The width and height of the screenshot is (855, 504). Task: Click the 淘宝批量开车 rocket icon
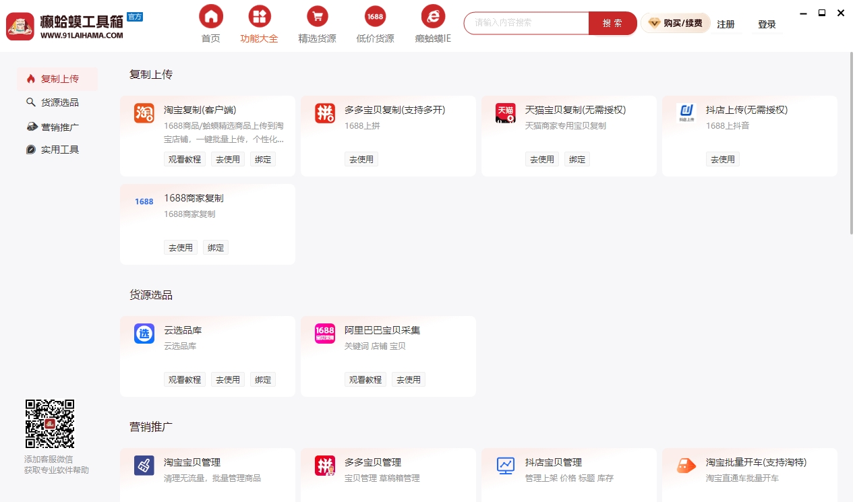(x=685, y=466)
